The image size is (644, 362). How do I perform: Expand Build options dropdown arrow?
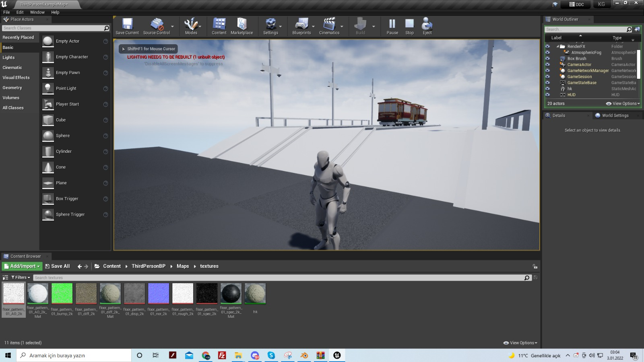[x=374, y=27]
